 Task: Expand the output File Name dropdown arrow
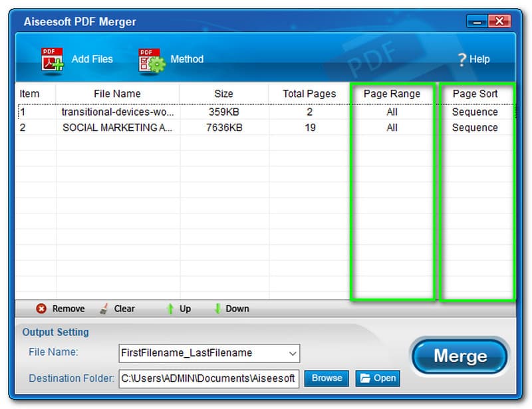click(293, 353)
